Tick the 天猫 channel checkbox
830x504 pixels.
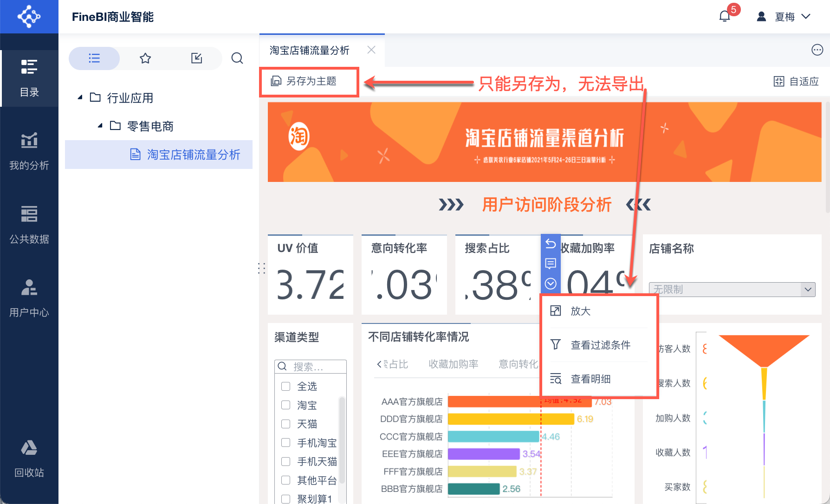pyautogui.click(x=286, y=424)
